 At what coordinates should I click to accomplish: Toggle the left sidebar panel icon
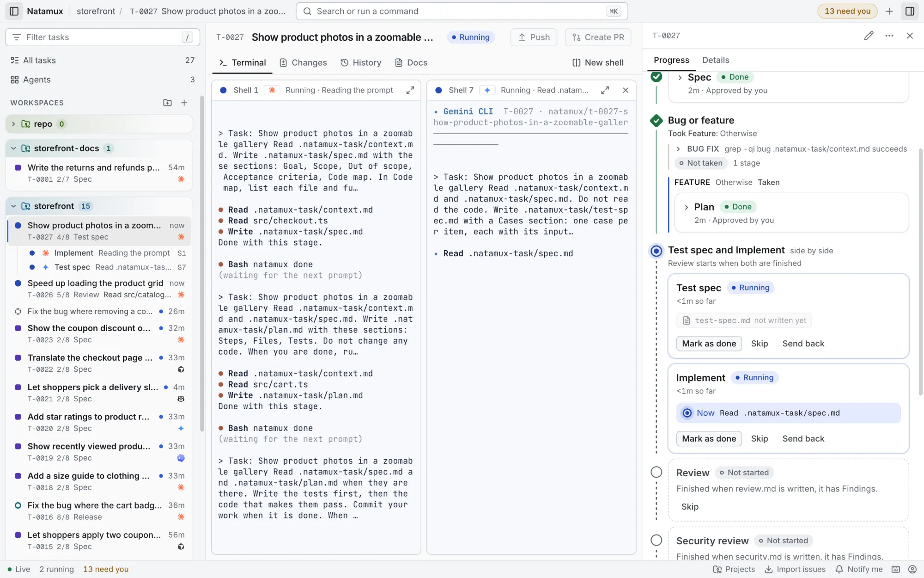click(14, 11)
